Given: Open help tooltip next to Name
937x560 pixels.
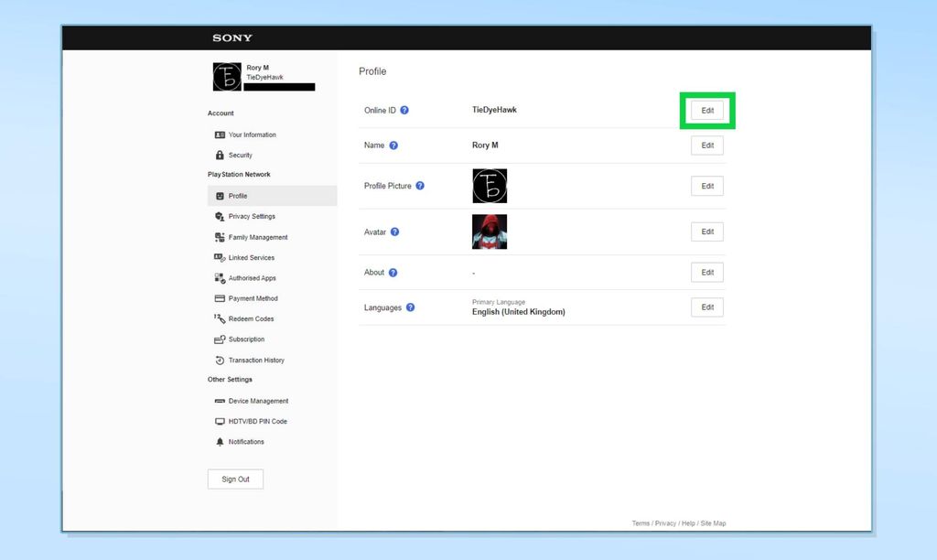Looking at the screenshot, I should coord(393,145).
